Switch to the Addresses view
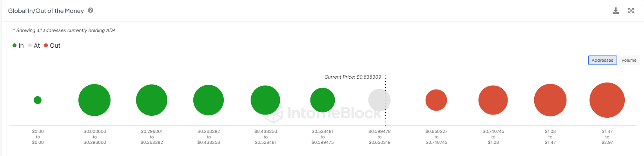This screenshot has height=156, width=644. [602, 60]
